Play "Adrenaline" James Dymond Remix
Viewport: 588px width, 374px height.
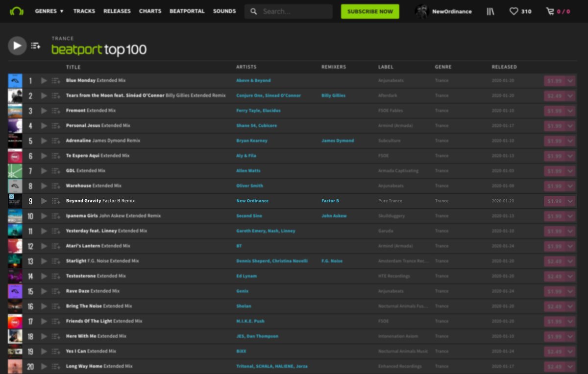coord(45,140)
